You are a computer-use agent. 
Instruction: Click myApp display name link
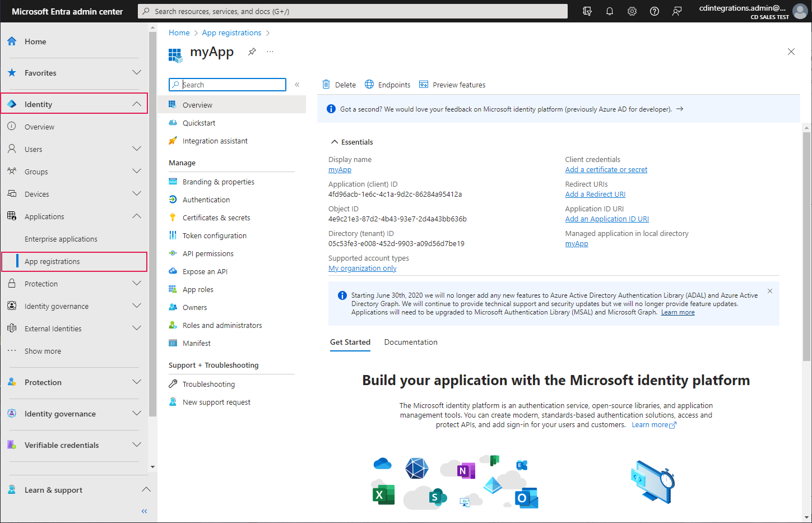pos(340,170)
